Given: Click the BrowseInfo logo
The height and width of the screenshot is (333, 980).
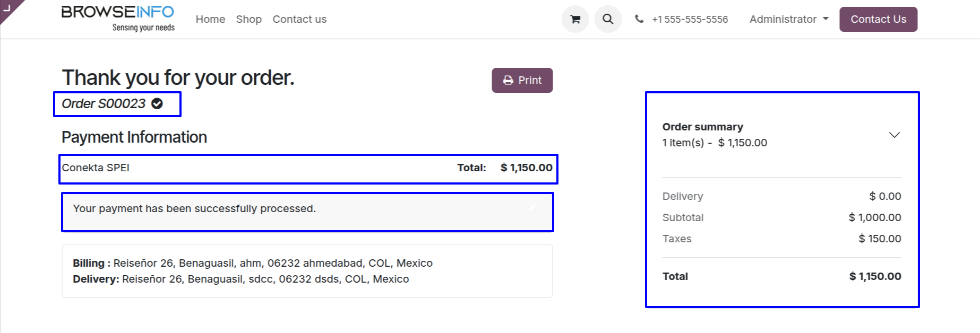Looking at the screenshot, I should 118,19.
